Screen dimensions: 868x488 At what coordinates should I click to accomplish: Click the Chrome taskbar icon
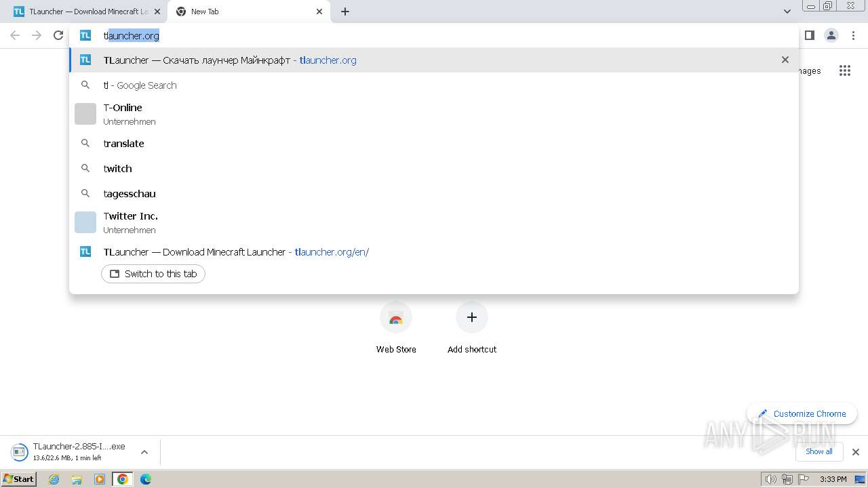coord(123,479)
